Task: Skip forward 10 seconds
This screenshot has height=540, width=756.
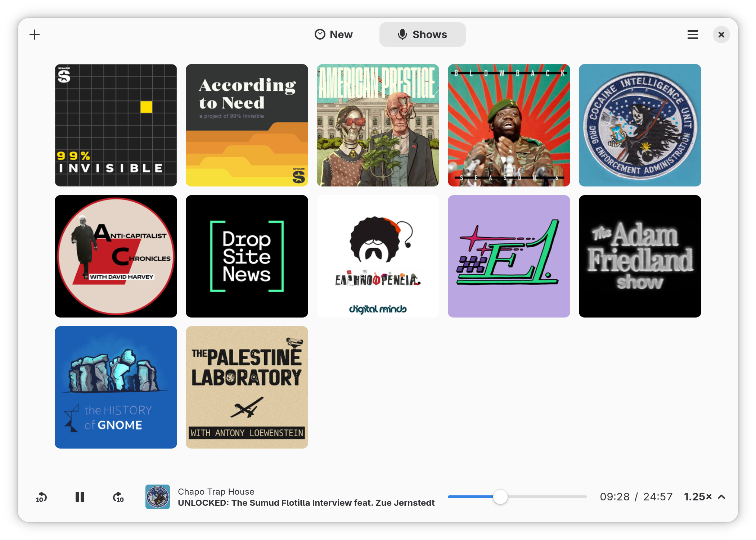Action: click(x=118, y=497)
